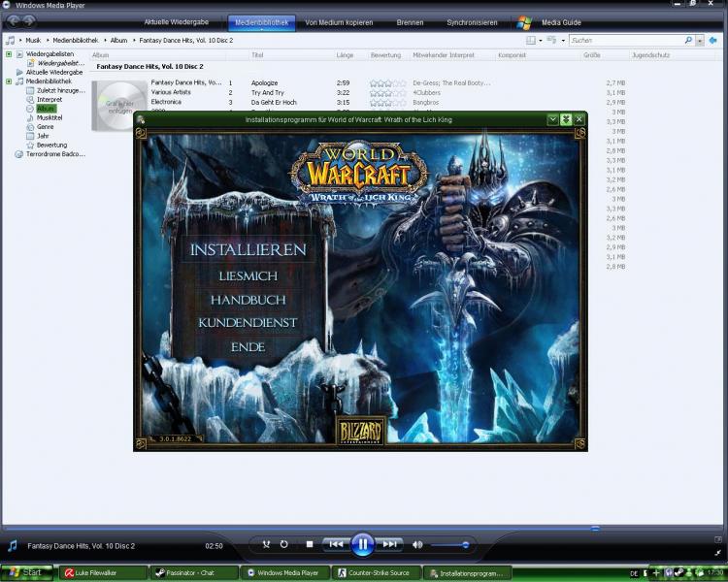Switch to Counter-Strike Source in the taskbar

pos(376,573)
